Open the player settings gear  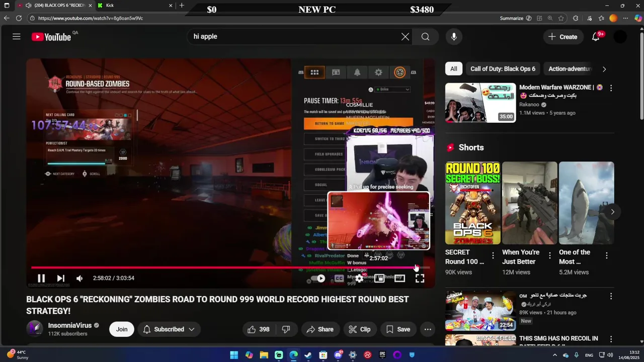click(x=359, y=278)
